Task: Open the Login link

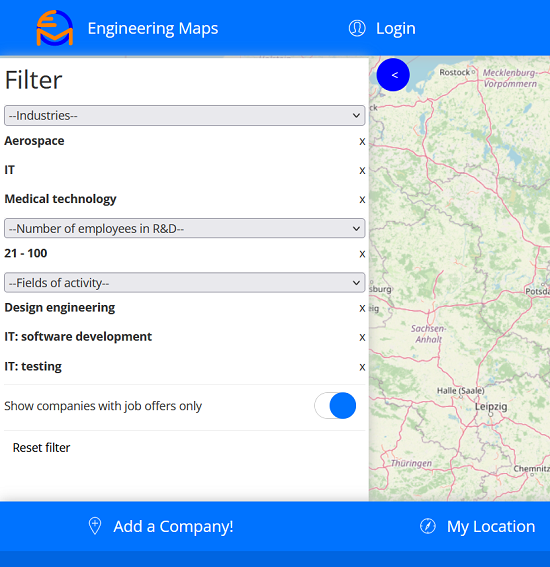Action: coord(395,28)
